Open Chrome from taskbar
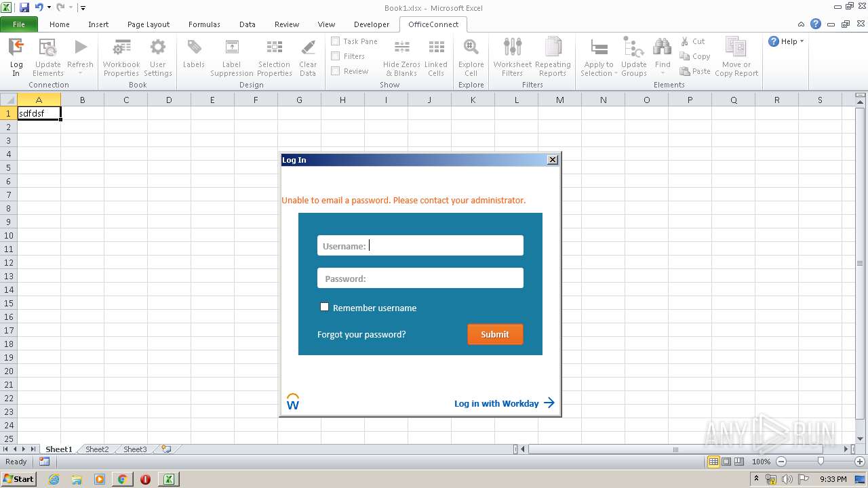 coord(122,479)
